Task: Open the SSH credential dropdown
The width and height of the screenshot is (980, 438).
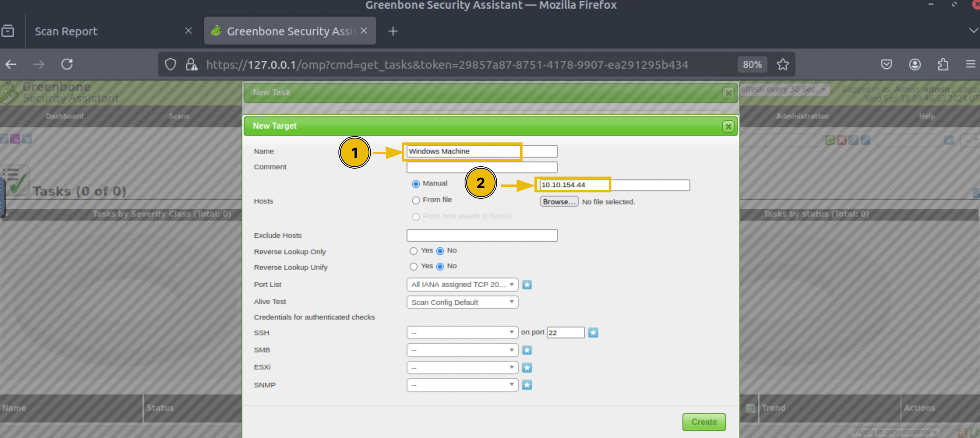Action: coord(462,332)
